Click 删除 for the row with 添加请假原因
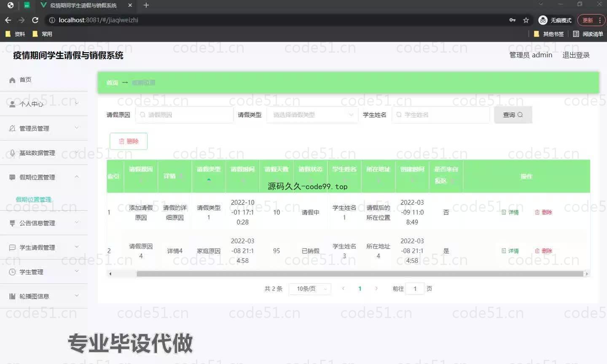This screenshot has width=607, height=364. (x=543, y=212)
